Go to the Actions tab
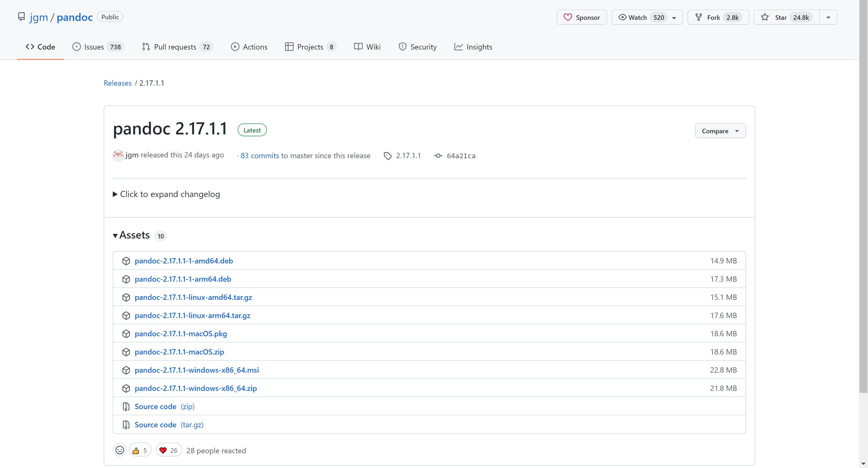 point(249,47)
